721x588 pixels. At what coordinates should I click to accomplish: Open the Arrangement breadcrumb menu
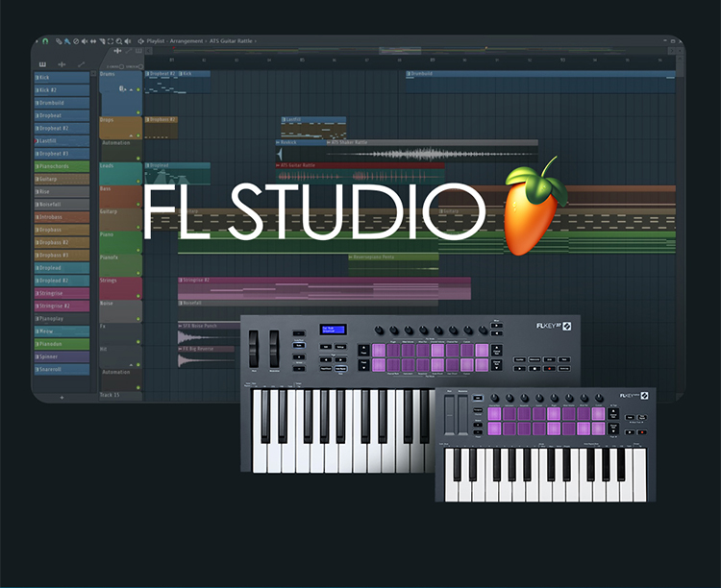click(x=186, y=41)
